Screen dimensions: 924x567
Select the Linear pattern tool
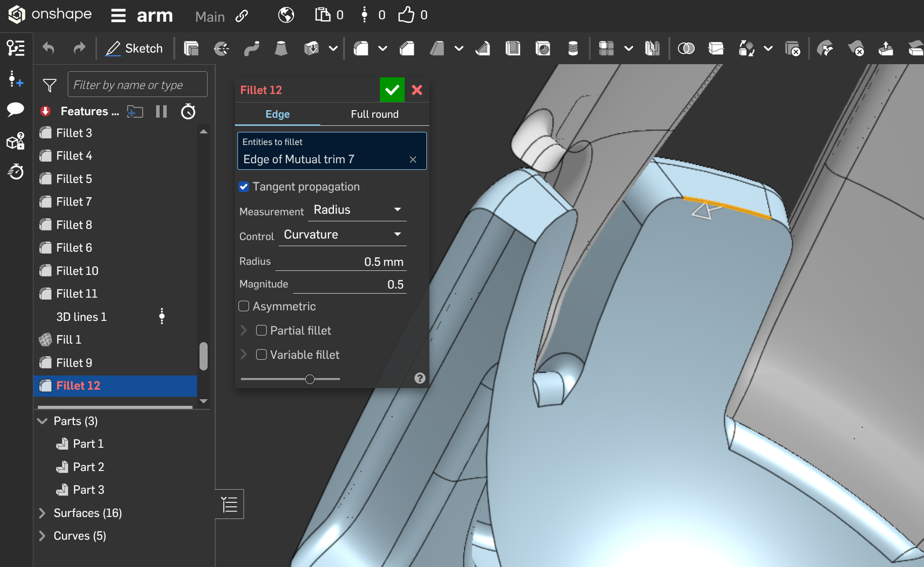pos(606,49)
